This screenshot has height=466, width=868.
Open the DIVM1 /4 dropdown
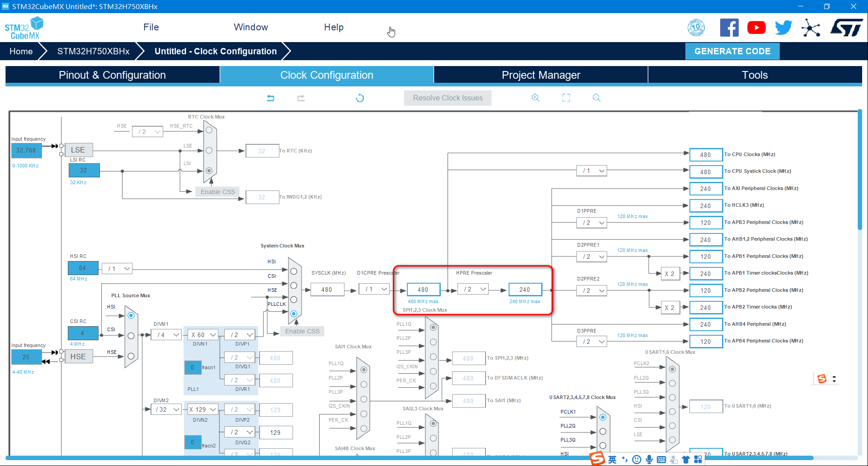pyautogui.click(x=166, y=335)
